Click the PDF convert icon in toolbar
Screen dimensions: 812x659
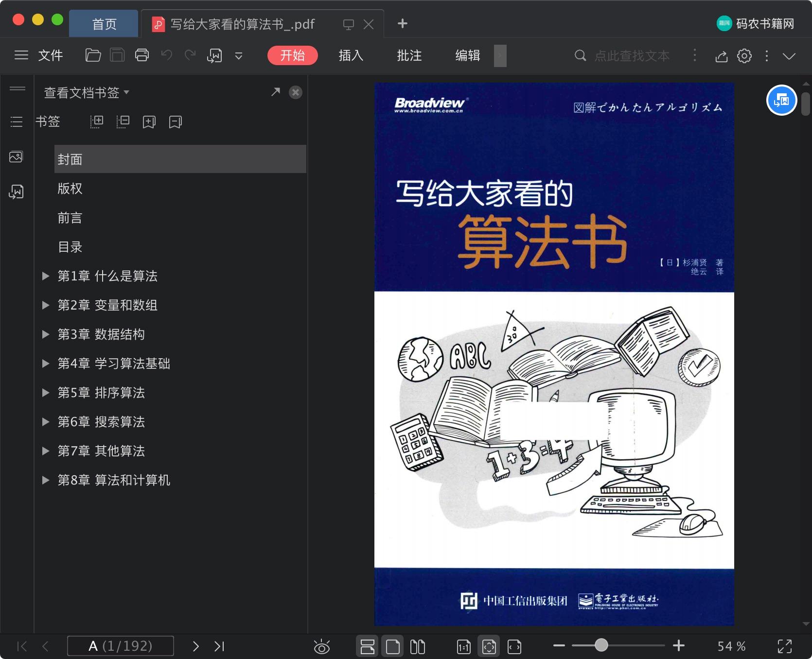click(214, 55)
